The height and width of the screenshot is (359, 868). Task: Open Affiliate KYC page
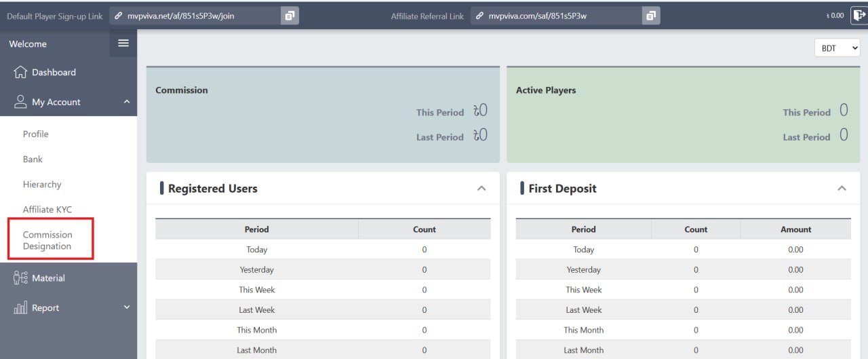tap(47, 209)
